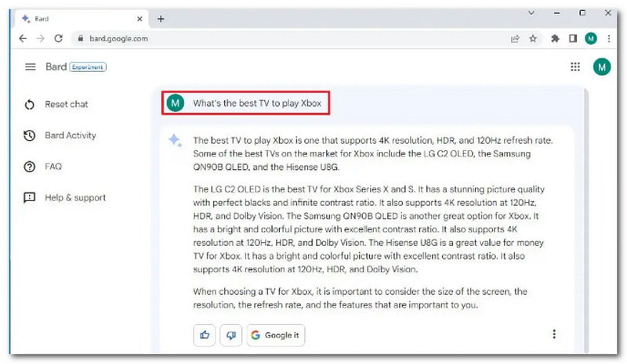627x364 pixels.
Task: Click the Help & support feedback icon
Action: click(x=30, y=197)
